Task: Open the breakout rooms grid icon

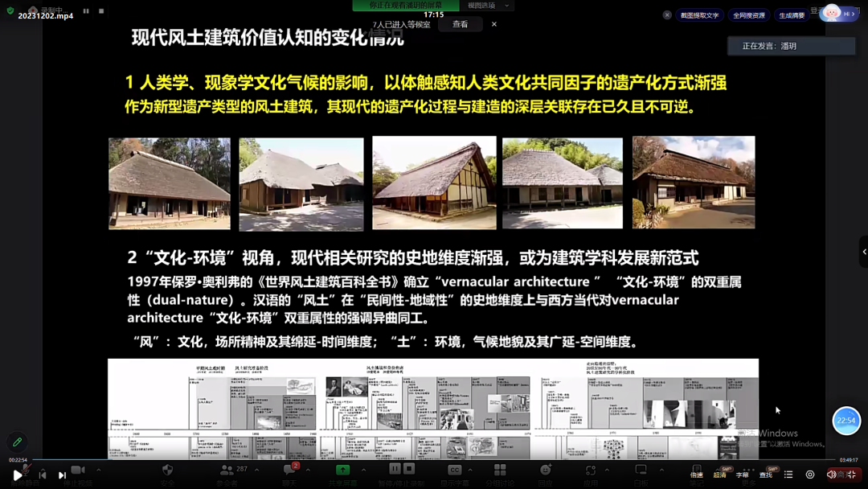Action: [x=500, y=470]
